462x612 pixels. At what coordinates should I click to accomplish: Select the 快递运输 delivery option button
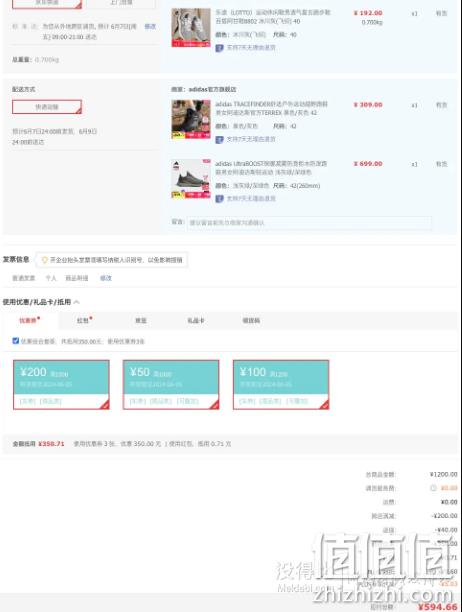[x=47, y=107]
